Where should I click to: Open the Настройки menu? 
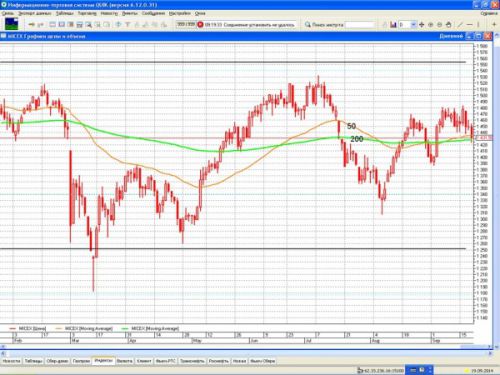(x=180, y=13)
